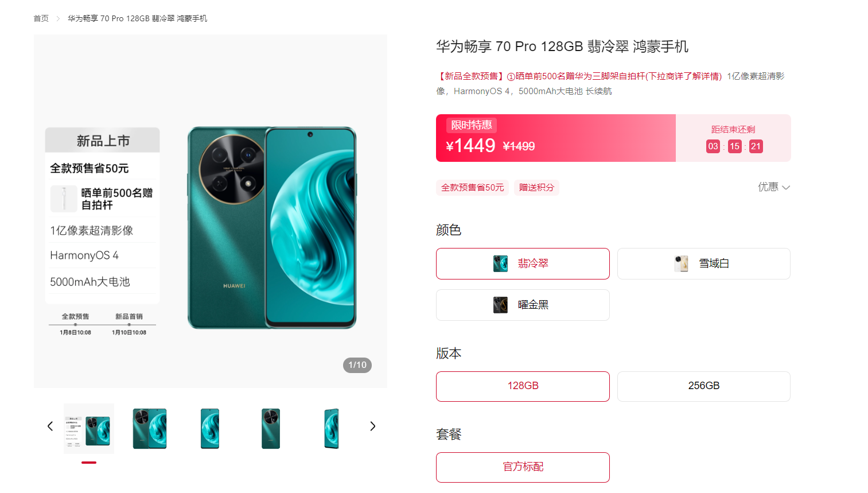Open the first thumbnail with promo info
The image size is (868, 493).
pyautogui.click(x=89, y=429)
